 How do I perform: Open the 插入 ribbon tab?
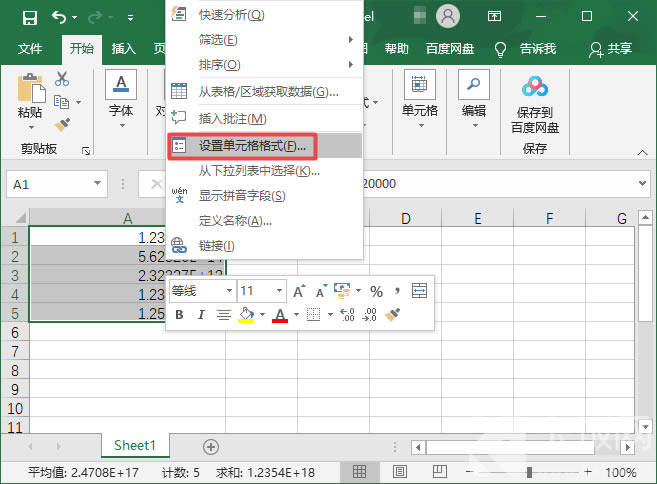point(123,48)
